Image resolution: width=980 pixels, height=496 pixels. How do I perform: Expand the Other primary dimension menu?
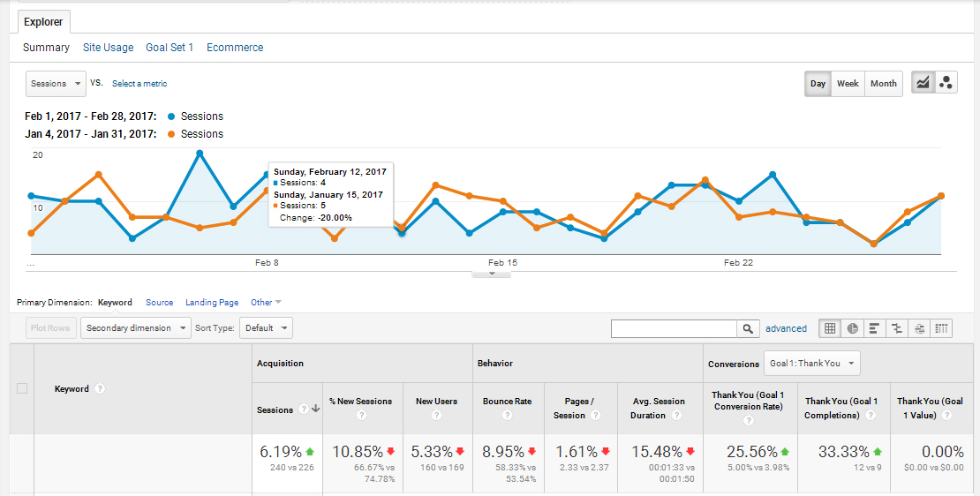tap(266, 303)
